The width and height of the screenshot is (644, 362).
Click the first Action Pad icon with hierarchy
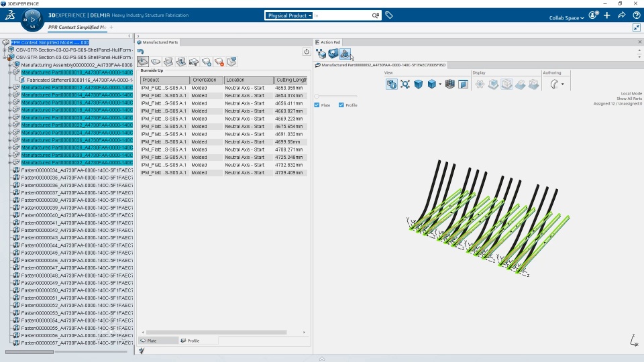[321, 54]
